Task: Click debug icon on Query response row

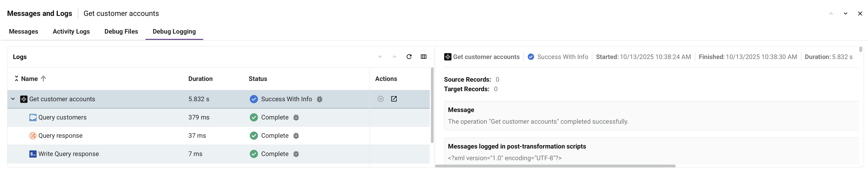Action: 296,136
